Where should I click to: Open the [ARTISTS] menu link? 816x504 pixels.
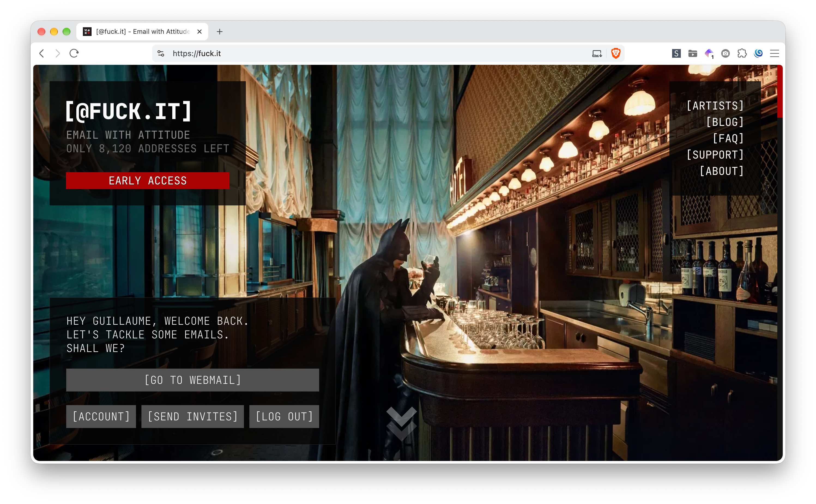(x=715, y=106)
